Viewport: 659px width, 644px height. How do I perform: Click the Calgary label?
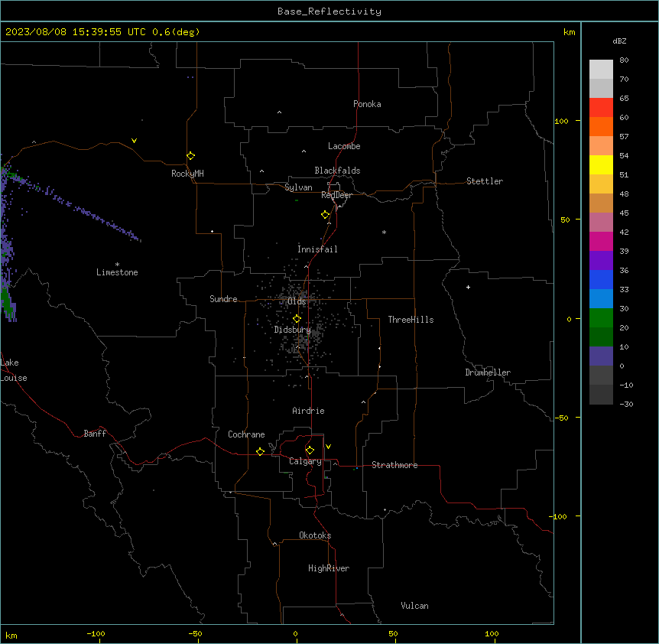(x=305, y=461)
